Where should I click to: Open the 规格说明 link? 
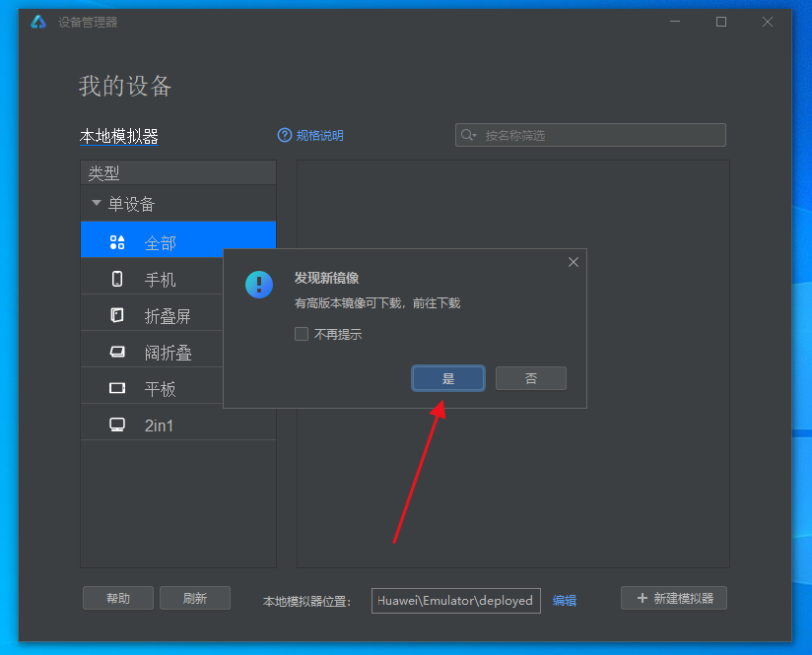[320, 136]
